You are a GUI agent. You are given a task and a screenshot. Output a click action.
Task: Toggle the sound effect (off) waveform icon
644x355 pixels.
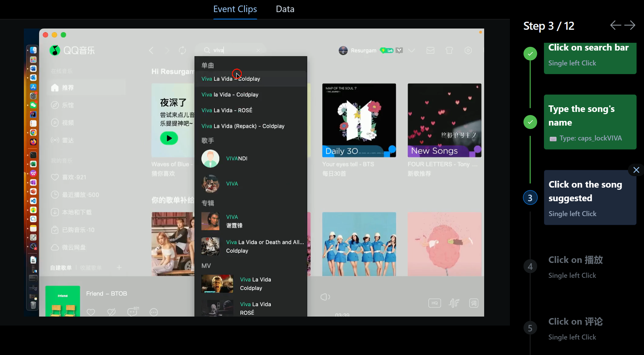tap(454, 303)
